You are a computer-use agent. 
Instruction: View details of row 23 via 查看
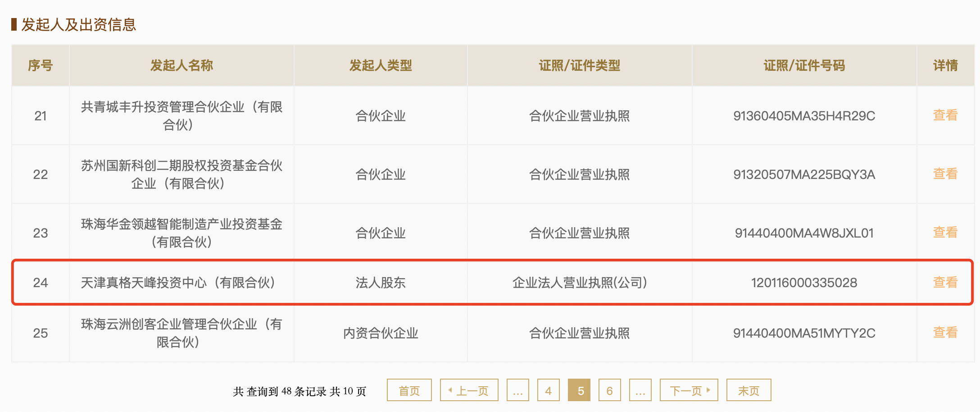[x=945, y=233]
